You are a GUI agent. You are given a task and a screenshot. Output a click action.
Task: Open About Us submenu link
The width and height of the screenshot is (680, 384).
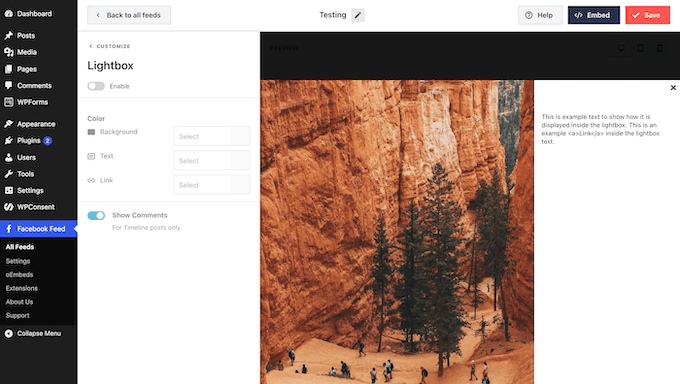point(19,302)
